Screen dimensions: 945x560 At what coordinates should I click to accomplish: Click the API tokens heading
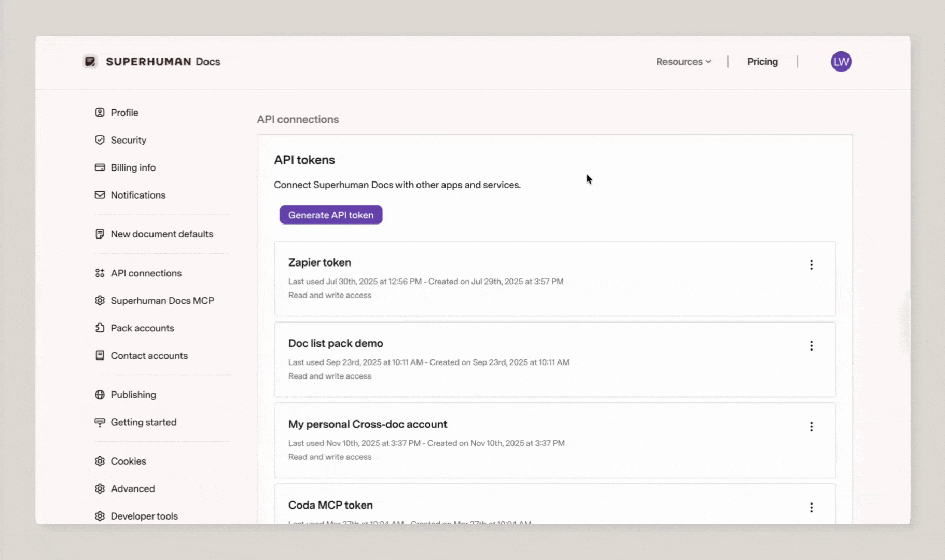click(304, 160)
